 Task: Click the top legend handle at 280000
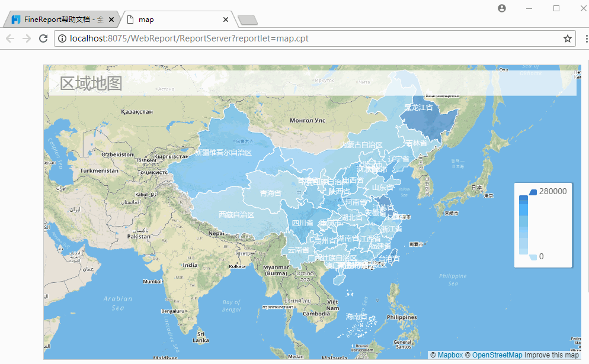pyautogui.click(x=533, y=192)
